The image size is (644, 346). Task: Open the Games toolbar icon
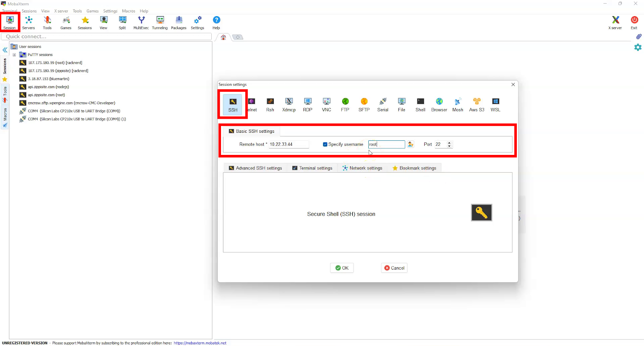[66, 23]
